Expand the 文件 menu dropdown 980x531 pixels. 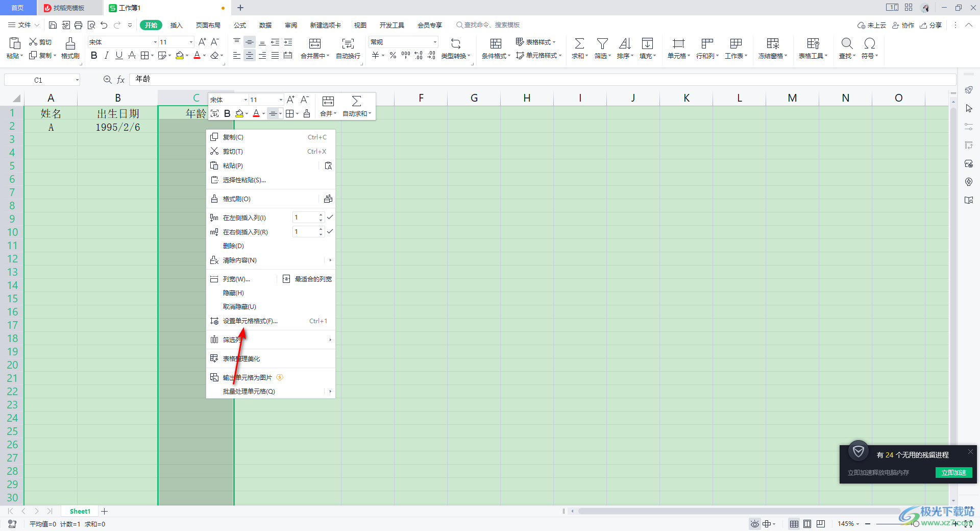[x=23, y=25]
